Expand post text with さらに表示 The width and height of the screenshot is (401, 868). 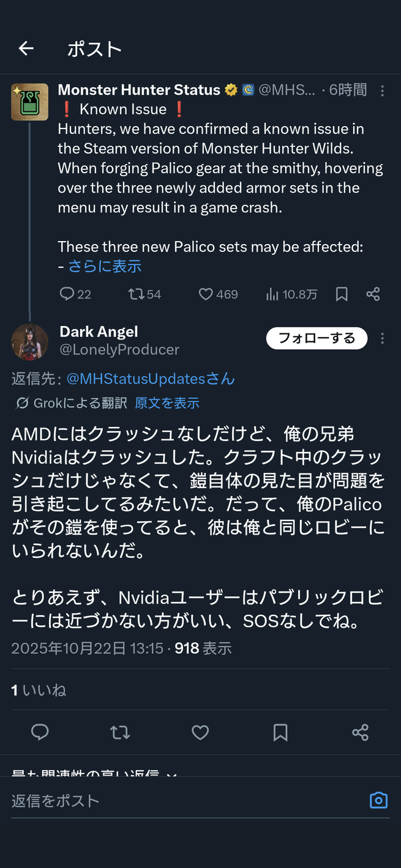pyautogui.click(x=105, y=266)
